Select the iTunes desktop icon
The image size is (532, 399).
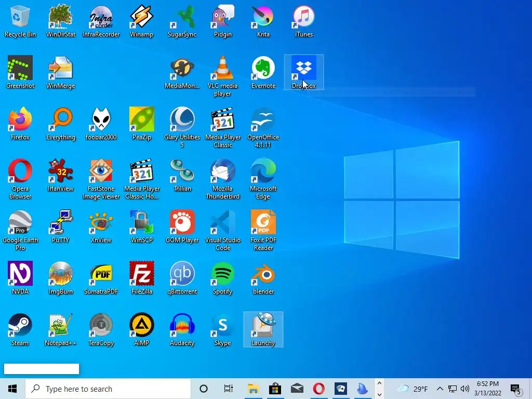pos(303,21)
